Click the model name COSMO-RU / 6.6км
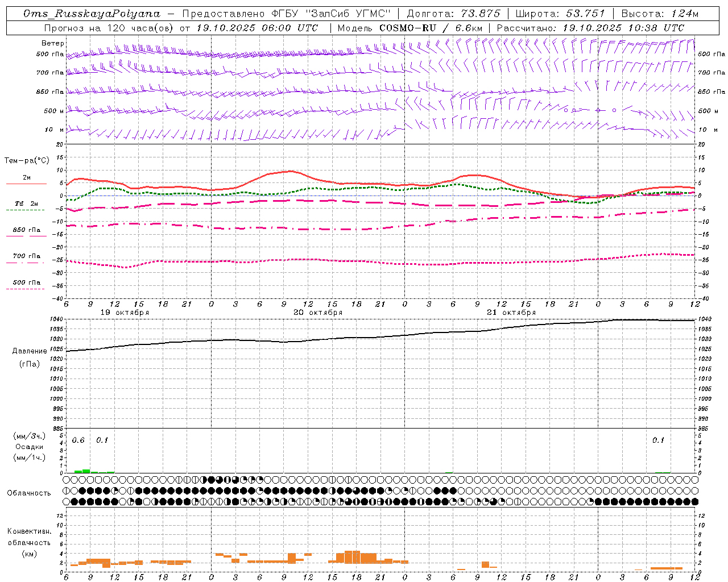Image resolution: width=728 pixels, height=582 pixels. [x=431, y=27]
